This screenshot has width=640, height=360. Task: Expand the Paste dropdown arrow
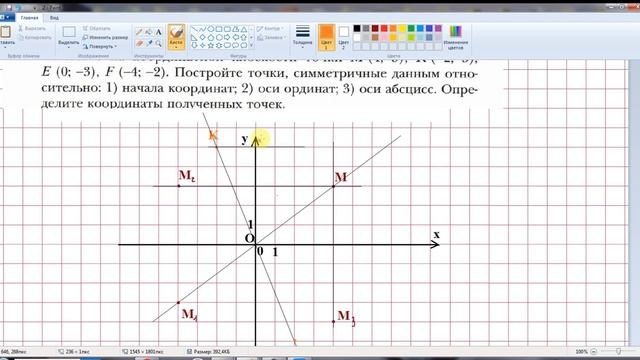coord(6,47)
